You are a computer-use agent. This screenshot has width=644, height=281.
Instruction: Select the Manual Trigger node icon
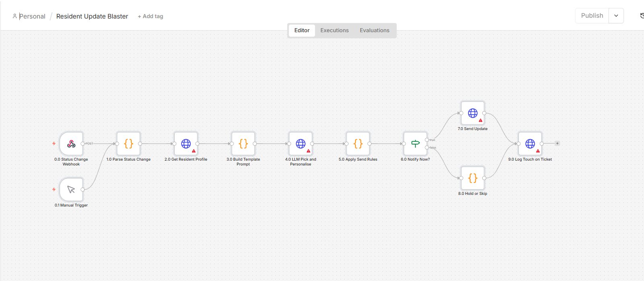point(71,190)
